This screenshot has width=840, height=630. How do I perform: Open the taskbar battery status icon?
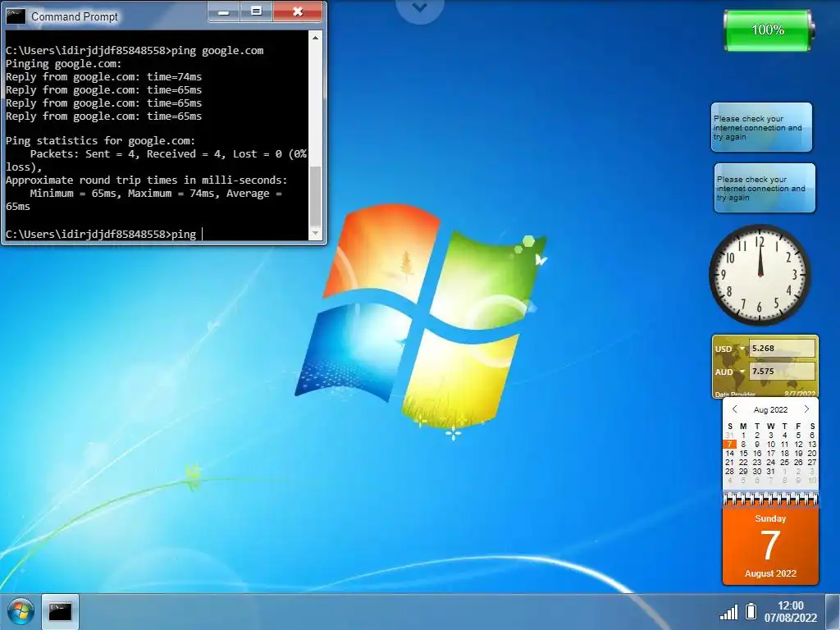[x=751, y=611]
